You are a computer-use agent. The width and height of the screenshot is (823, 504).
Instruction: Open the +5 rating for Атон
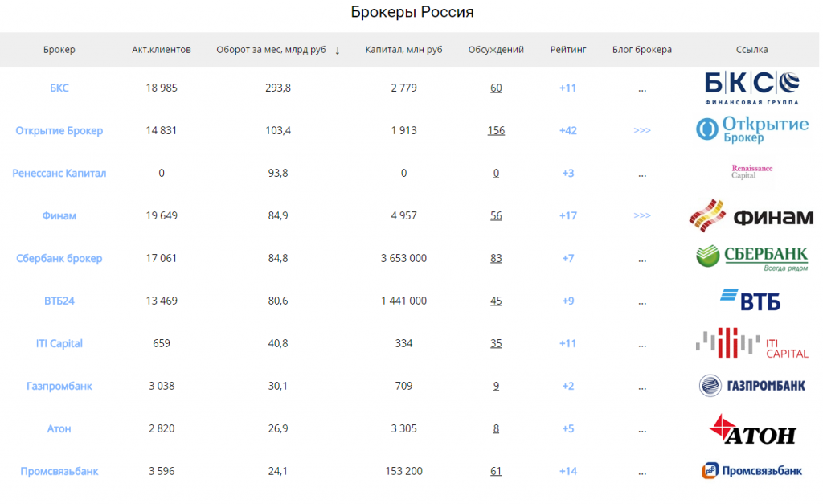point(568,428)
